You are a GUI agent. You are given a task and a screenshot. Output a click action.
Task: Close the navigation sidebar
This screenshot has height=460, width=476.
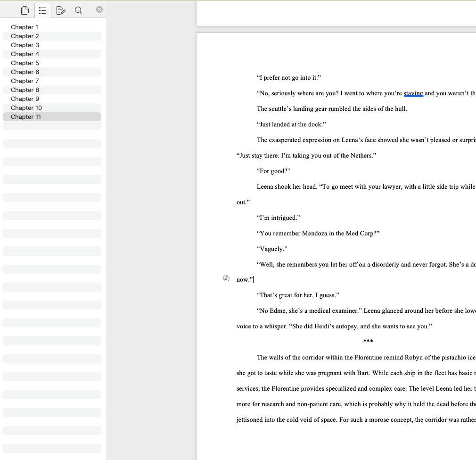coord(99,9)
